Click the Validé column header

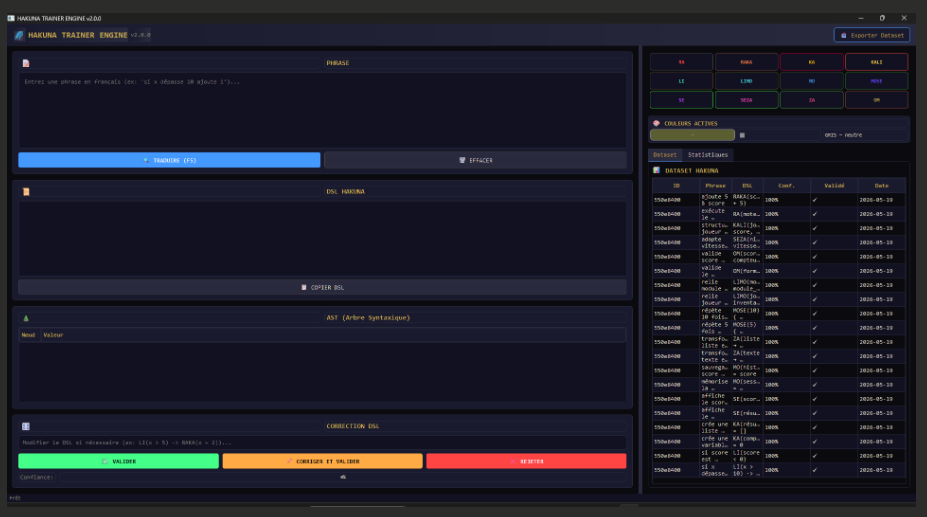pyautogui.click(x=834, y=186)
